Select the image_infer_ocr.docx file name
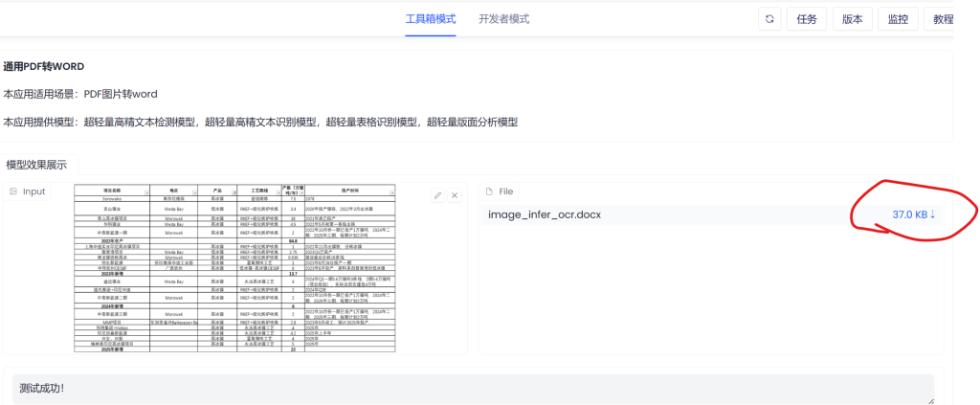Screen dimensions: 980x405 [545, 214]
